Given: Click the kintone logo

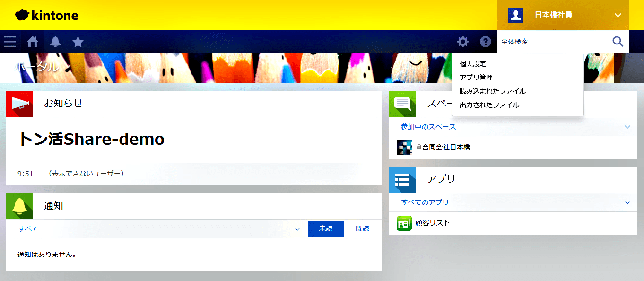Looking at the screenshot, I should tap(47, 15).
